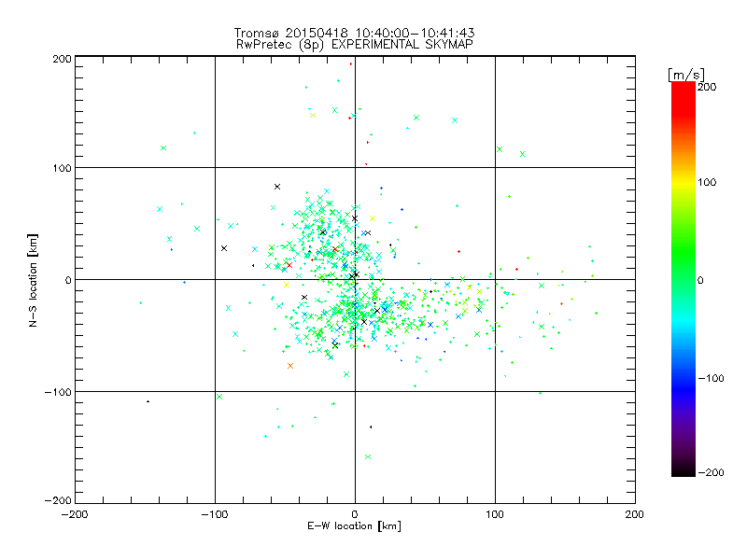
Task: Click the black X marker just above the 100 km line
Action: (277, 187)
